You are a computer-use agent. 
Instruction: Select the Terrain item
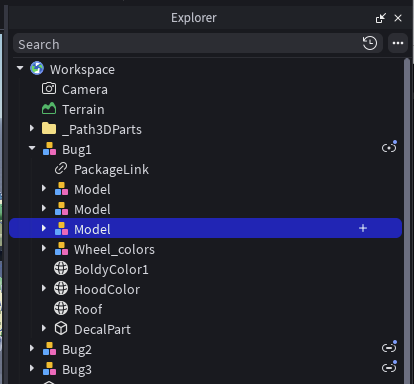coord(83,109)
